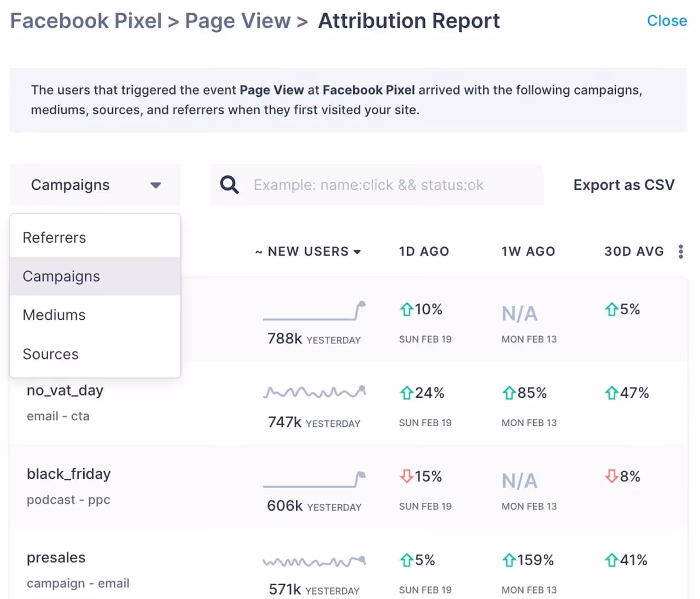The image size is (700, 599).
Task: Open the three-dot column options menu
Action: point(681,251)
